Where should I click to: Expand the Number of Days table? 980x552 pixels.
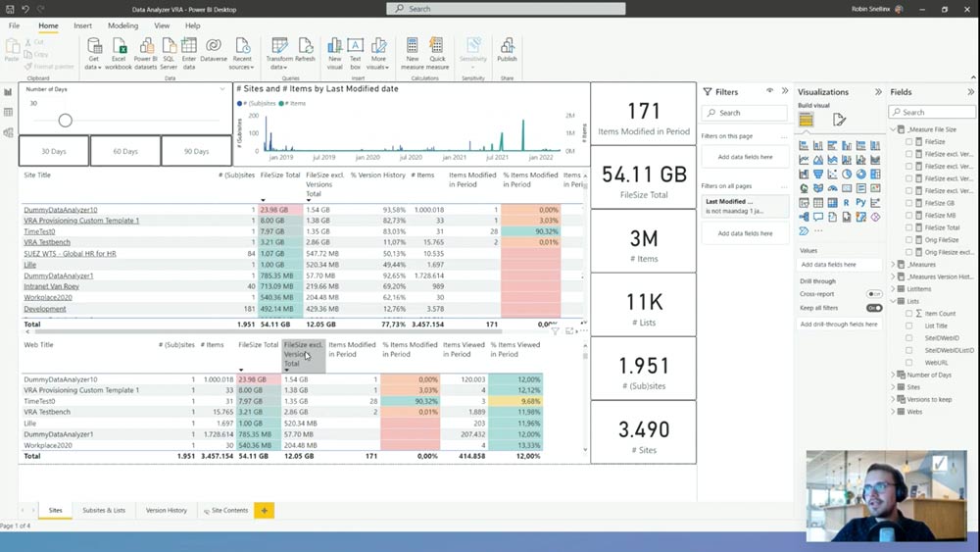pos(893,376)
